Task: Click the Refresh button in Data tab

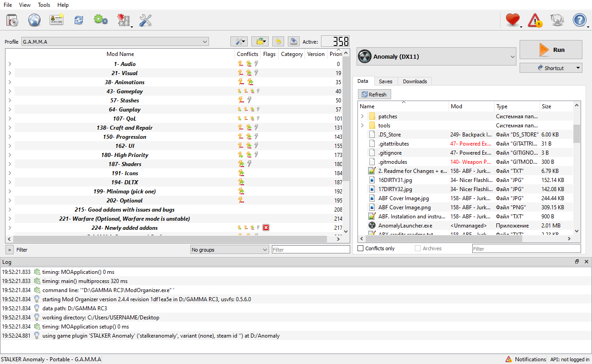Action: [x=374, y=95]
